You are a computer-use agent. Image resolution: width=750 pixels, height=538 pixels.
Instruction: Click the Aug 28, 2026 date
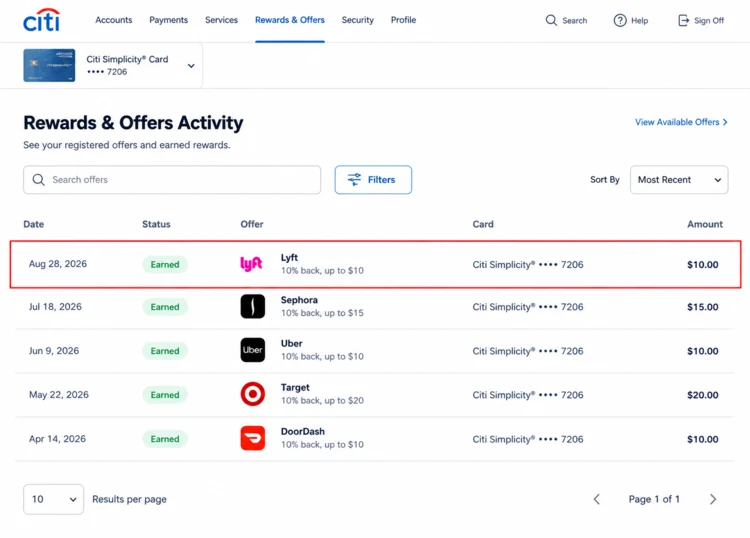[x=58, y=264]
